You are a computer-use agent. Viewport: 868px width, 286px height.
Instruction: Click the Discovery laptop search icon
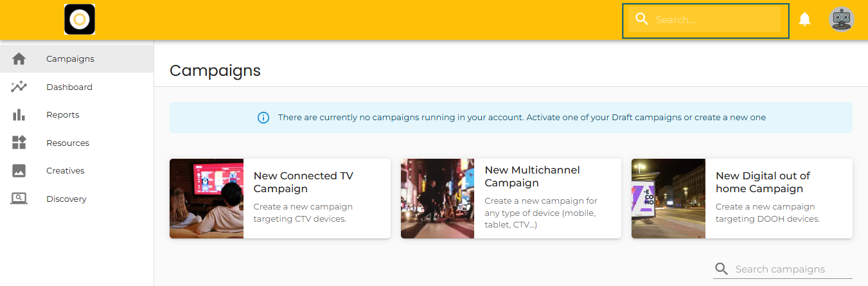(19, 199)
